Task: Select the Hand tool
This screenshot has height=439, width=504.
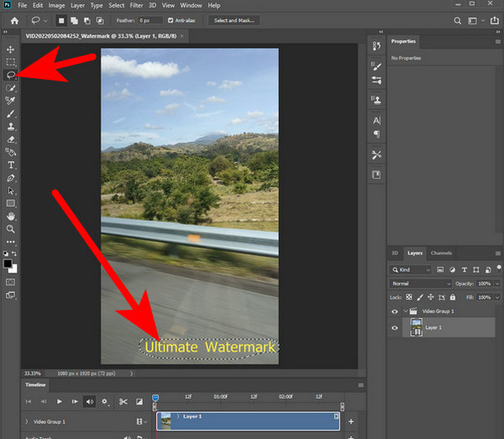Action: click(x=11, y=216)
